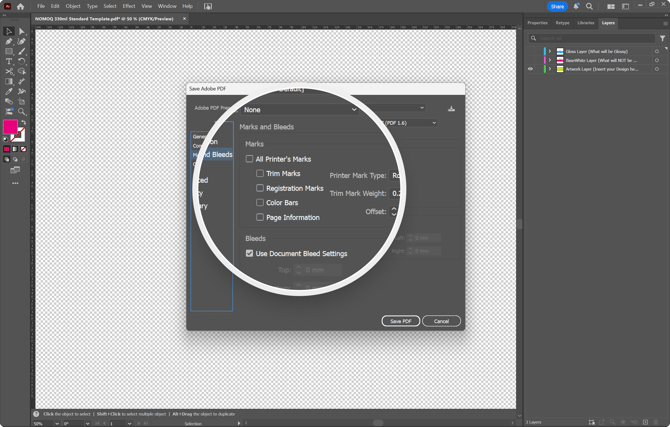Pick the Zoom tool in toolbar
The width and height of the screenshot is (670, 427).
pos(22,111)
